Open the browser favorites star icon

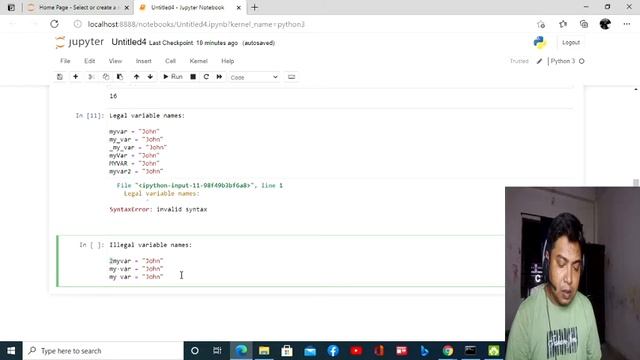click(563, 24)
